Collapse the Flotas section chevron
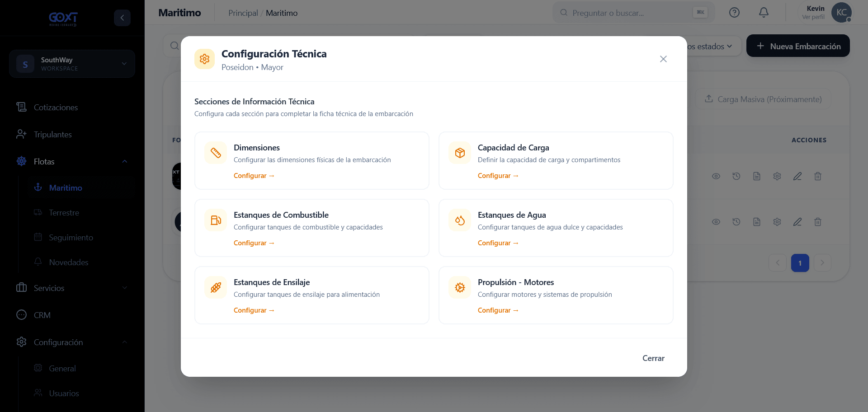 pyautogui.click(x=125, y=162)
